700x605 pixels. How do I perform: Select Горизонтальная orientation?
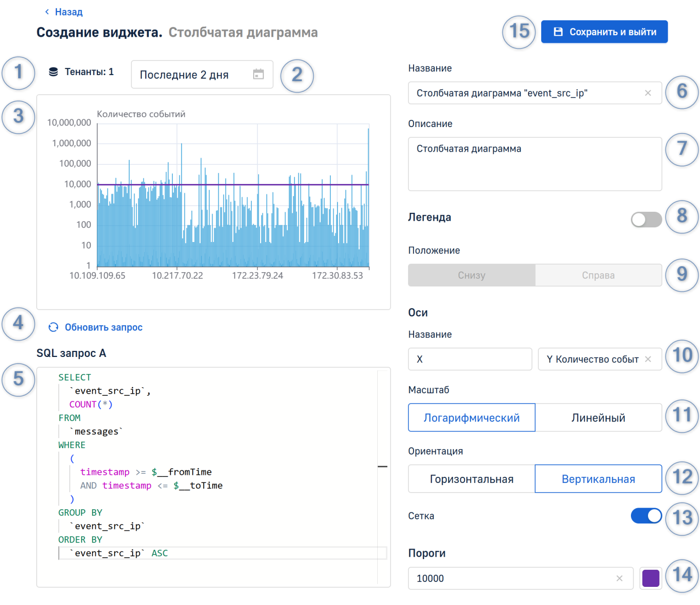(472, 479)
